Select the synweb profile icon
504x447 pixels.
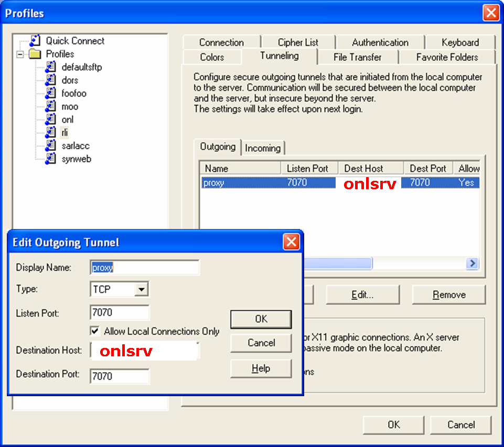(x=50, y=159)
